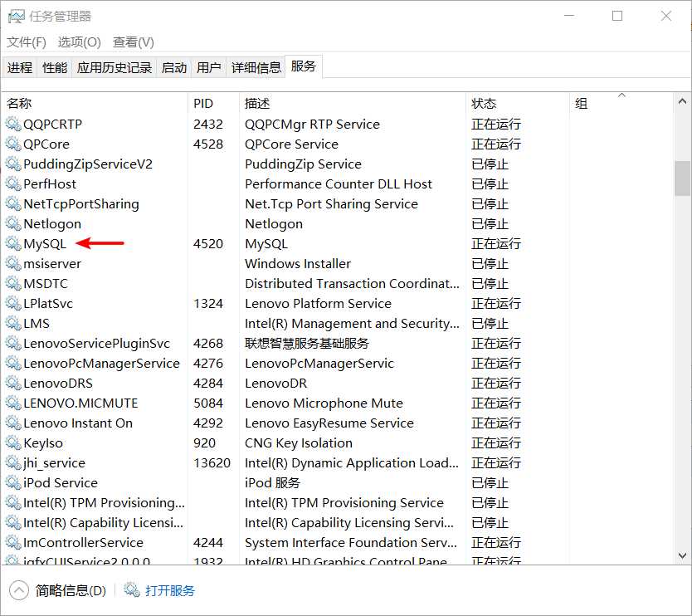Click PID 4520 in MySQL row
The image size is (692, 616).
click(x=208, y=244)
